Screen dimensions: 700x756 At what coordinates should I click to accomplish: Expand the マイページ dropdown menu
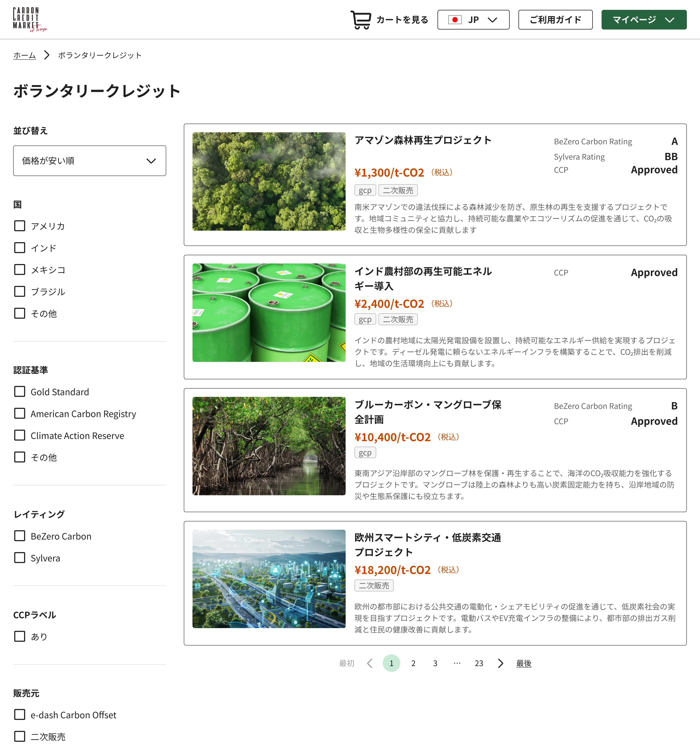click(643, 20)
